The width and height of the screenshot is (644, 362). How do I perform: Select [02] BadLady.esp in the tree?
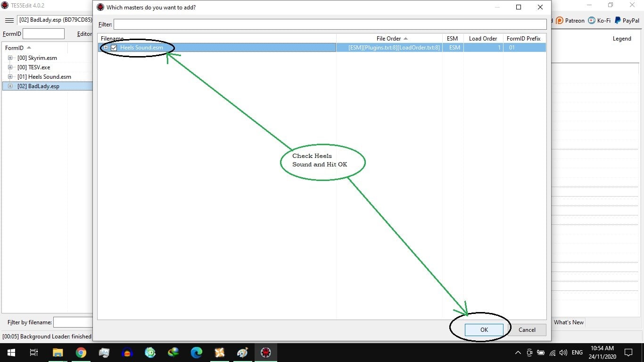(x=38, y=86)
